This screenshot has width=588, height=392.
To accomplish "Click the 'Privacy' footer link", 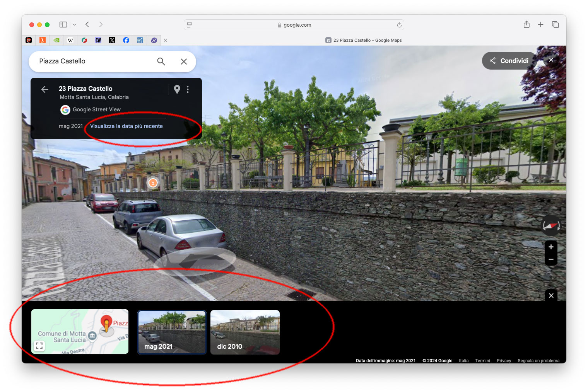I will click(x=504, y=361).
